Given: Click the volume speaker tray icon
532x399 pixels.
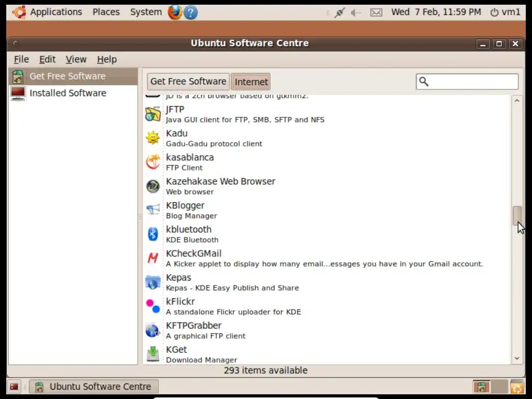Looking at the screenshot, I should (355, 13).
